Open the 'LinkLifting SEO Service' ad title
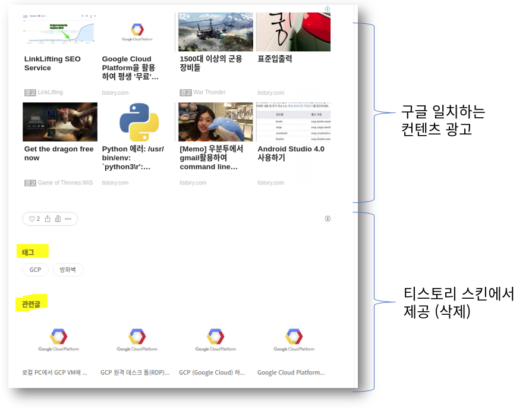Viewport: 532px width, 410px height. [52, 63]
